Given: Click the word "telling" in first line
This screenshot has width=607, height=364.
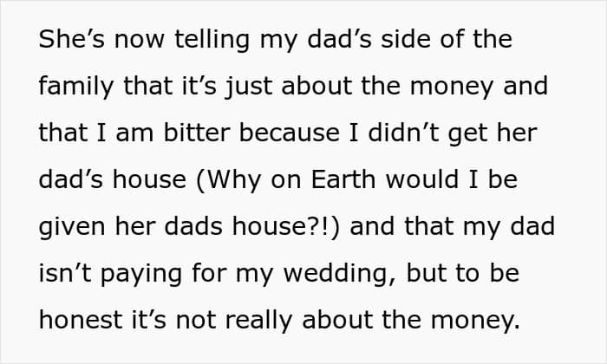Looking at the screenshot, I should pos(212,40).
